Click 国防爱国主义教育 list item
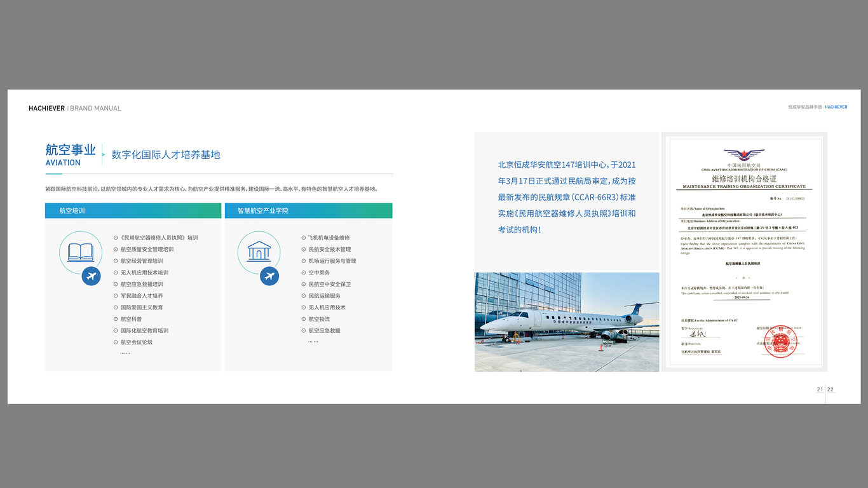This screenshot has width=868, height=488. (x=142, y=308)
